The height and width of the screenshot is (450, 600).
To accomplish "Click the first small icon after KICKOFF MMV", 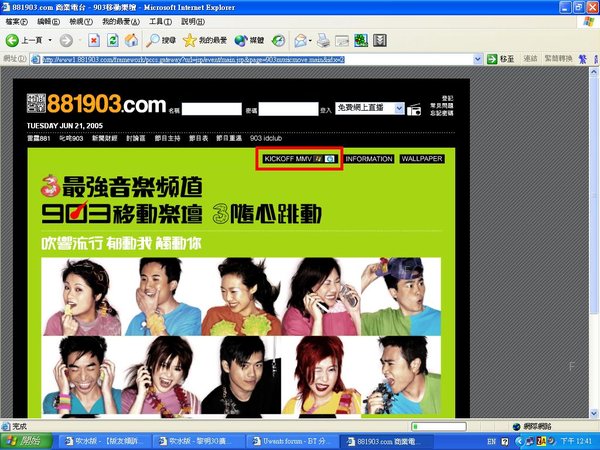I will tap(318, 159).
